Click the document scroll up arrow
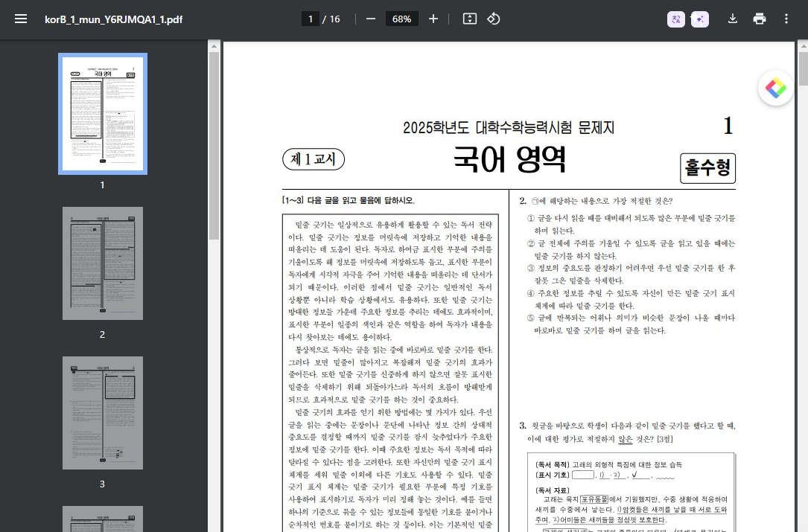Screen dimensions: 808x532 tap(803, 46)
